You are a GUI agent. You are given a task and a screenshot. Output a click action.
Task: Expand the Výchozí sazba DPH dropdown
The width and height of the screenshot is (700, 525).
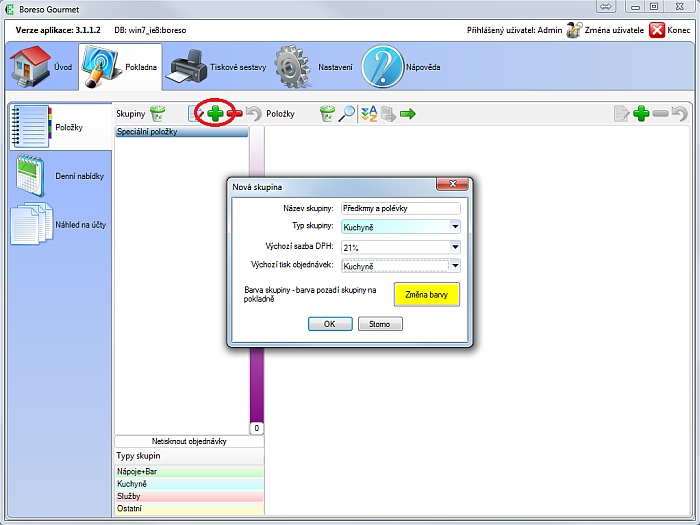click(455, 247)
